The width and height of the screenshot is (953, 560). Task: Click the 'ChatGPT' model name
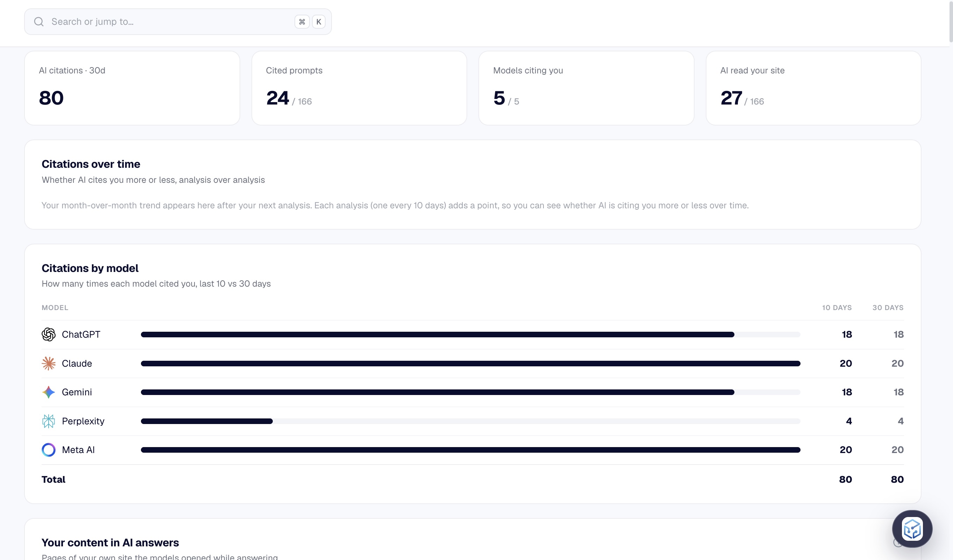[x=81, y=335]
